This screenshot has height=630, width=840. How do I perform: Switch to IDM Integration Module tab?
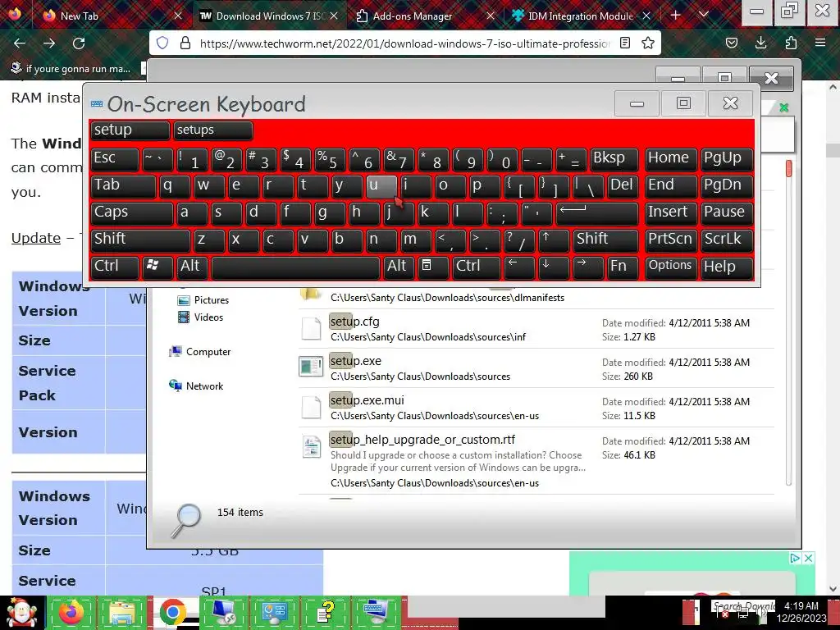click(582, 16)
